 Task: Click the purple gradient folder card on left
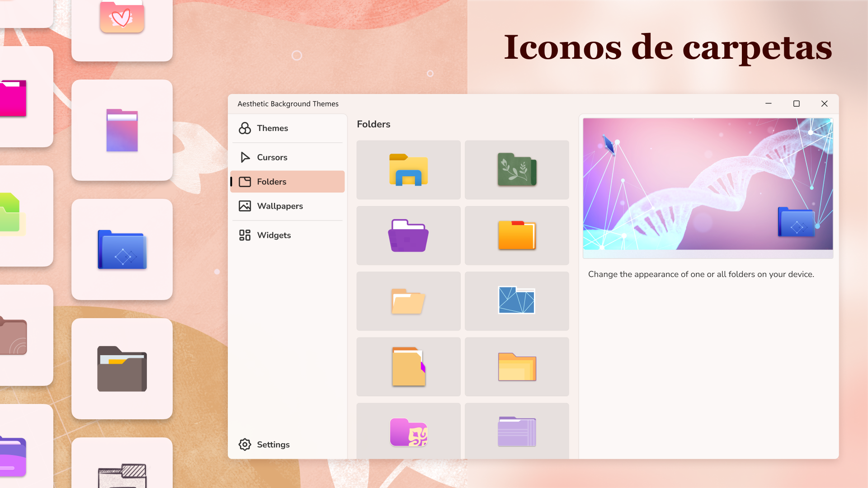pos(122,130)
